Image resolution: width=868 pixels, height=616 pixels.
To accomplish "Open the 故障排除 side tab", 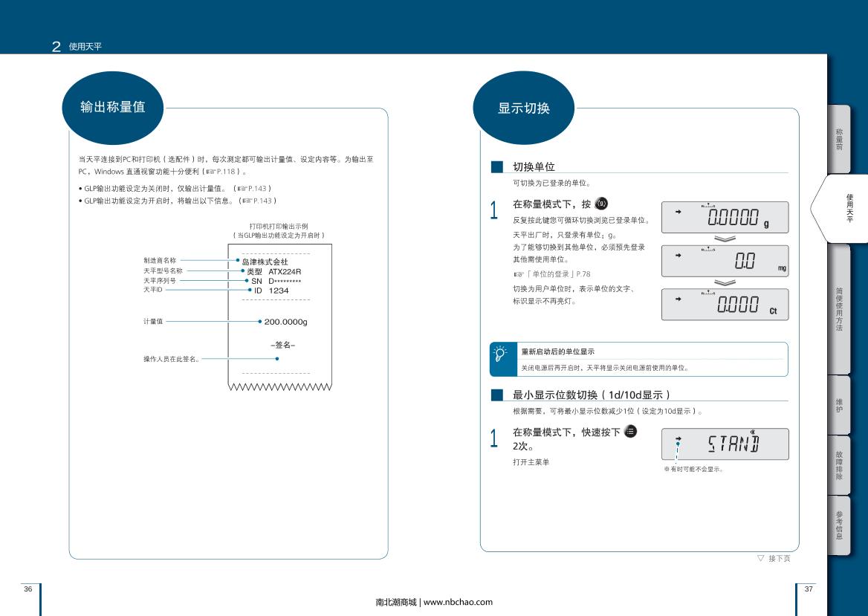I will click(839, 466).
